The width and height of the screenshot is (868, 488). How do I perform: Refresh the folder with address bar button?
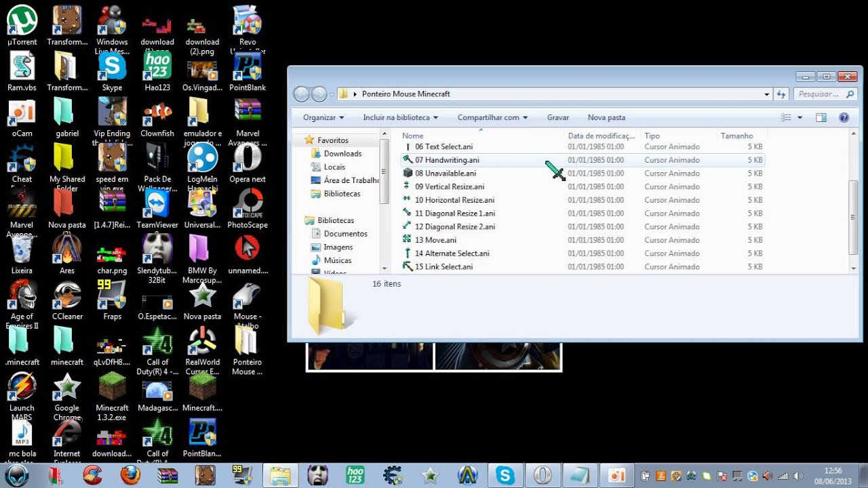[x=781, y=94]
